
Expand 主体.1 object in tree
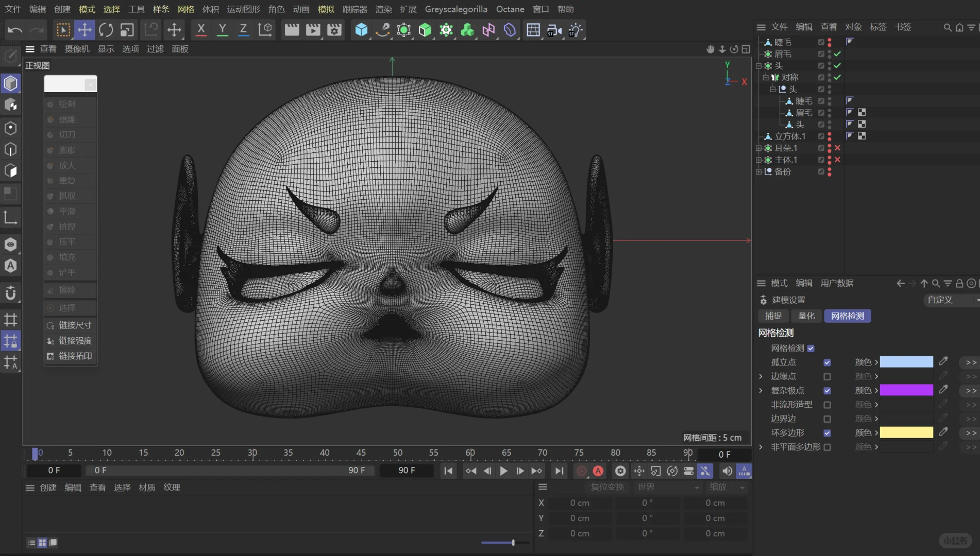[758, 160]
